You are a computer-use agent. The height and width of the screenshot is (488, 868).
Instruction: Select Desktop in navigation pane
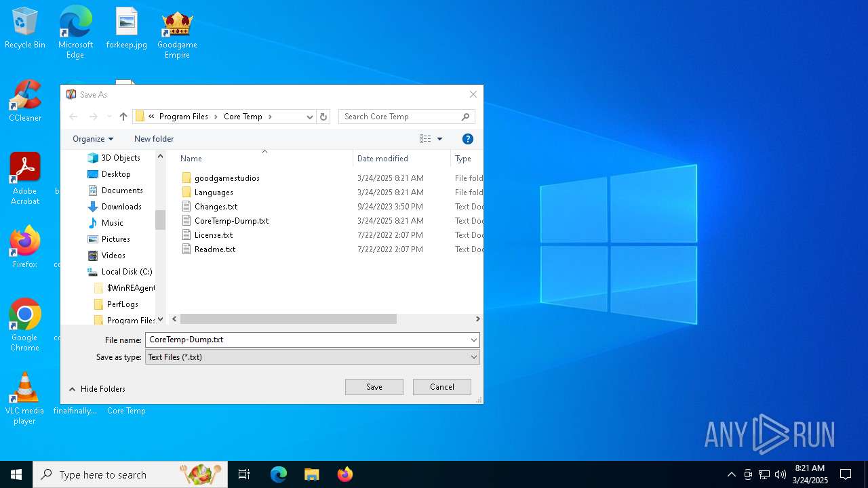109,174
